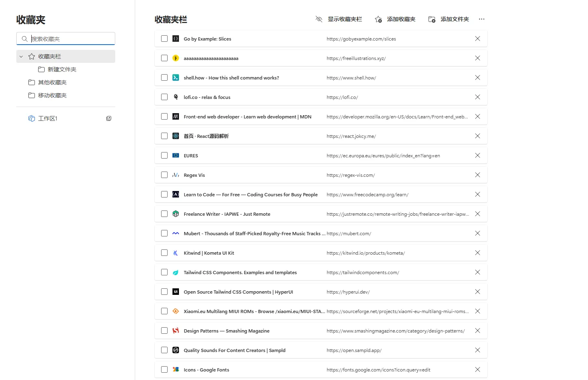Collapse the 收藏夹栏 tree chevron
The width and height of the screenshot is (588, 380).
[x=21, y=56]
